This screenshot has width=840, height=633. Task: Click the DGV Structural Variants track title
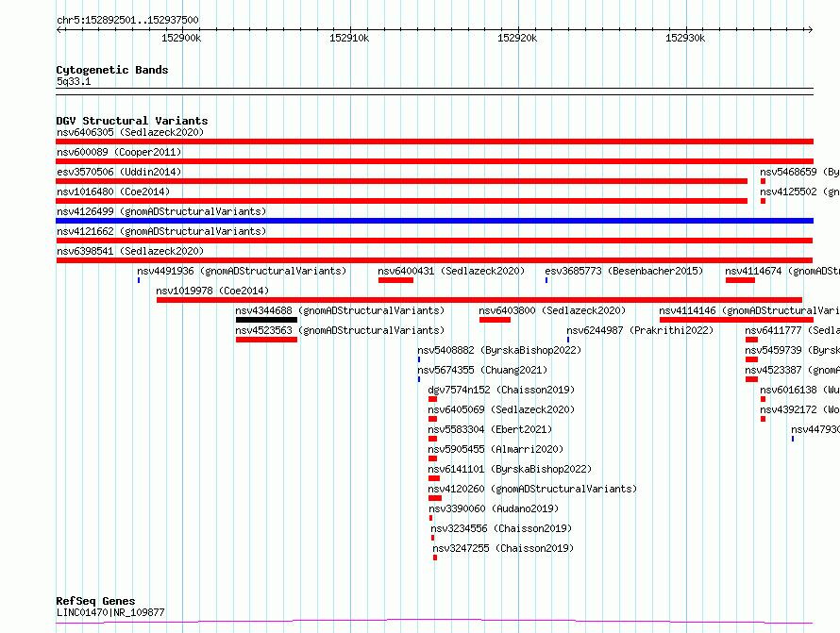click(x=132, y=121)
